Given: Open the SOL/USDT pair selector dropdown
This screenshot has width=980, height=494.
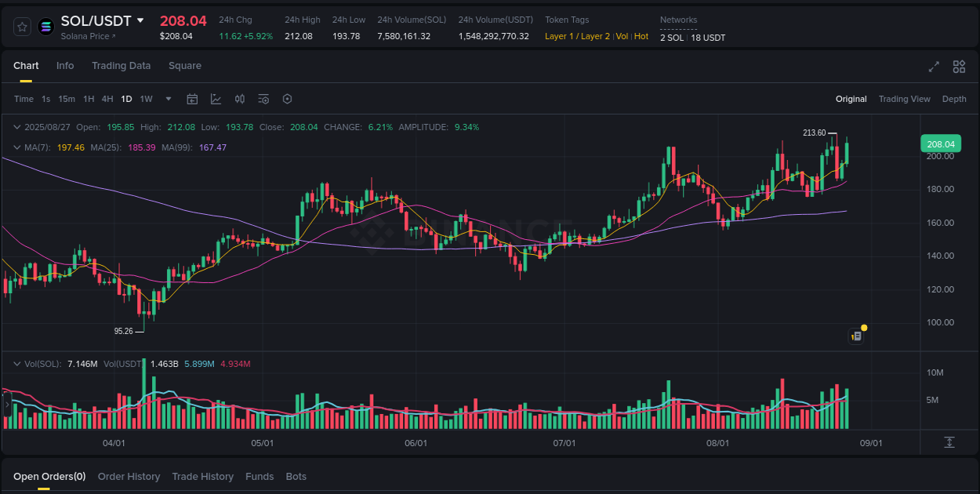Looking at the screenshot, I should (141, 20).
